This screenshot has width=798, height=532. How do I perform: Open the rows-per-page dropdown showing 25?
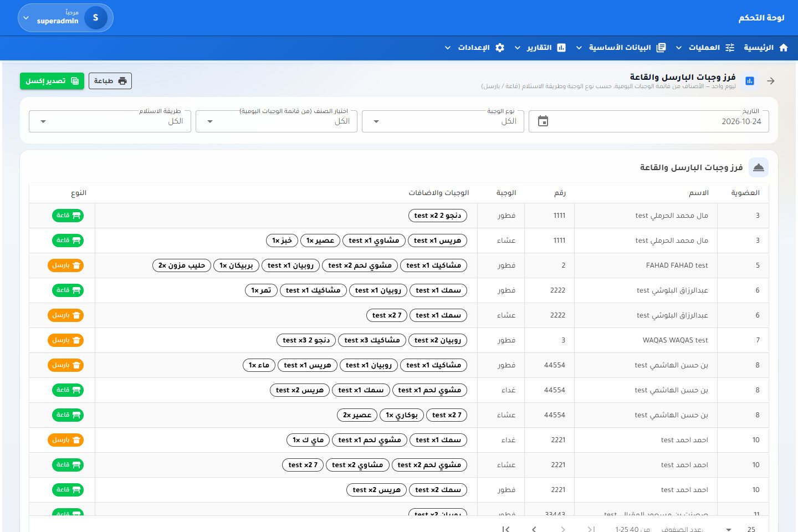point(740,529)
